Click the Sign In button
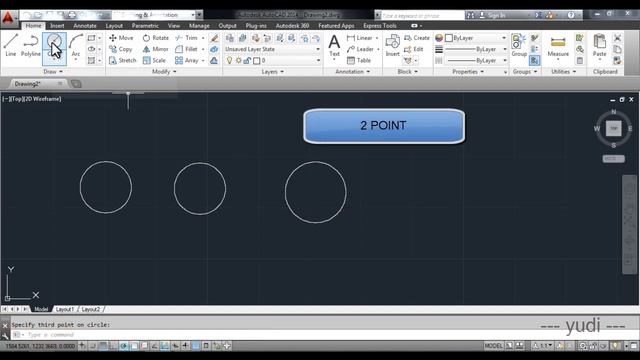This screenshot has height=360, width=640. click(492, 15)
